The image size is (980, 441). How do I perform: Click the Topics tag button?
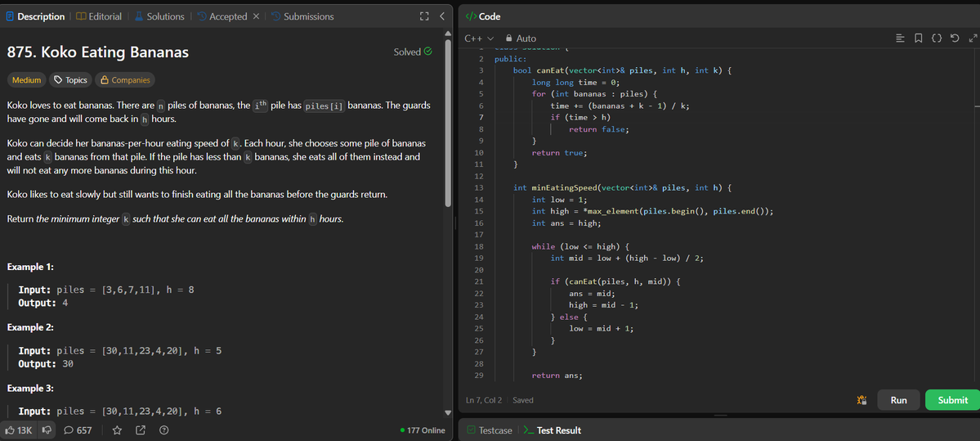click(x=70, y=80)
